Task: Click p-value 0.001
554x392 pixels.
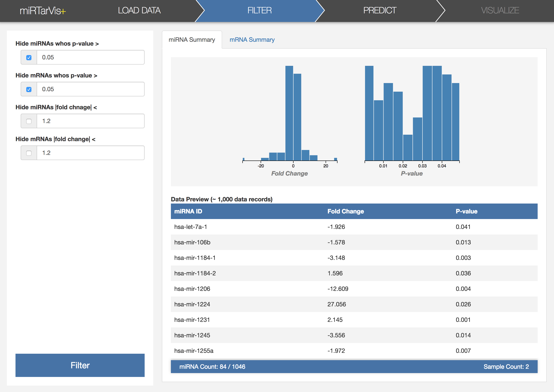Action: pyautogui.click(x=463, y=319)
